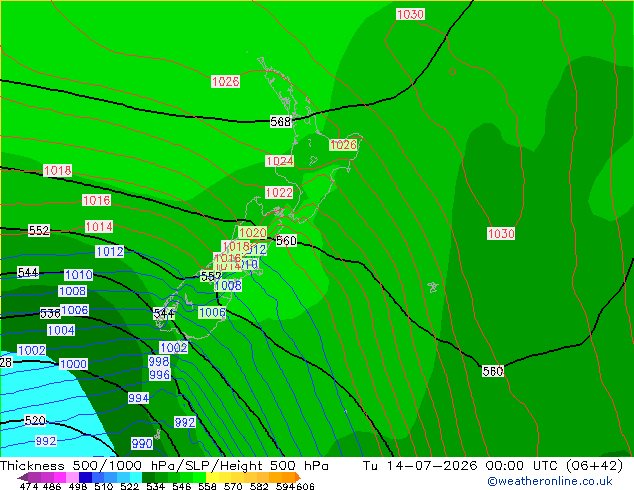Click the legend value 474

click(29, 486)
